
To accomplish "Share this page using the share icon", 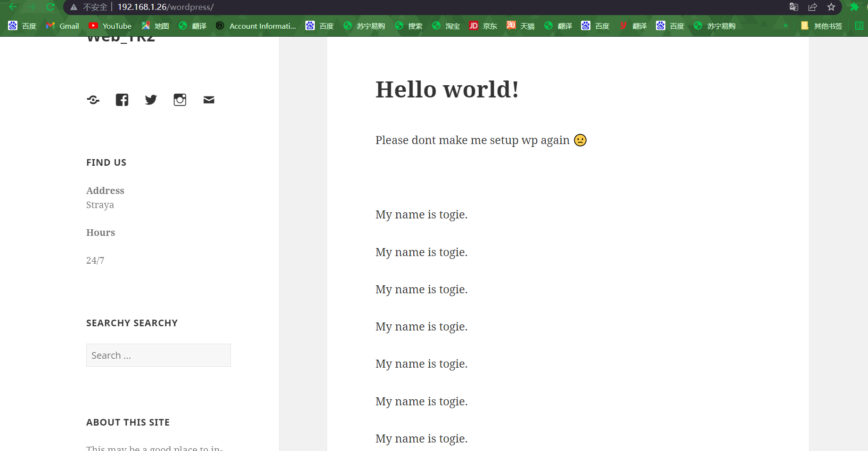I will (813, 7).
